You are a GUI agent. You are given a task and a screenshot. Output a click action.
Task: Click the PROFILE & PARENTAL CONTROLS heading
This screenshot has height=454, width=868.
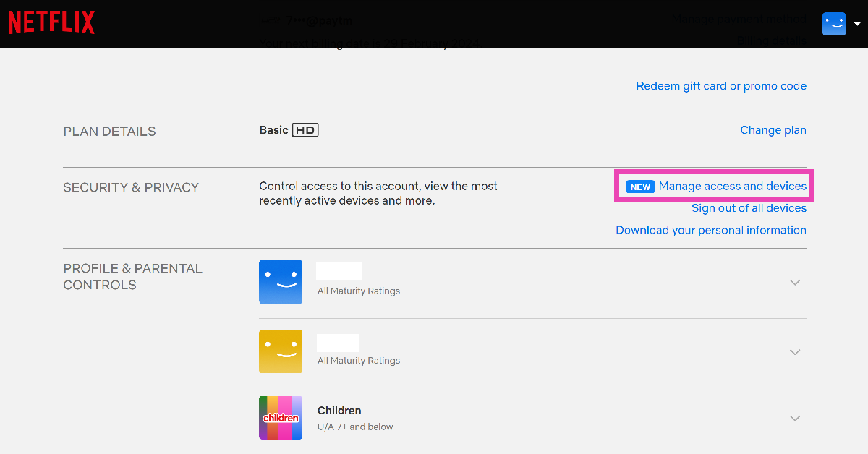[132, 277]
